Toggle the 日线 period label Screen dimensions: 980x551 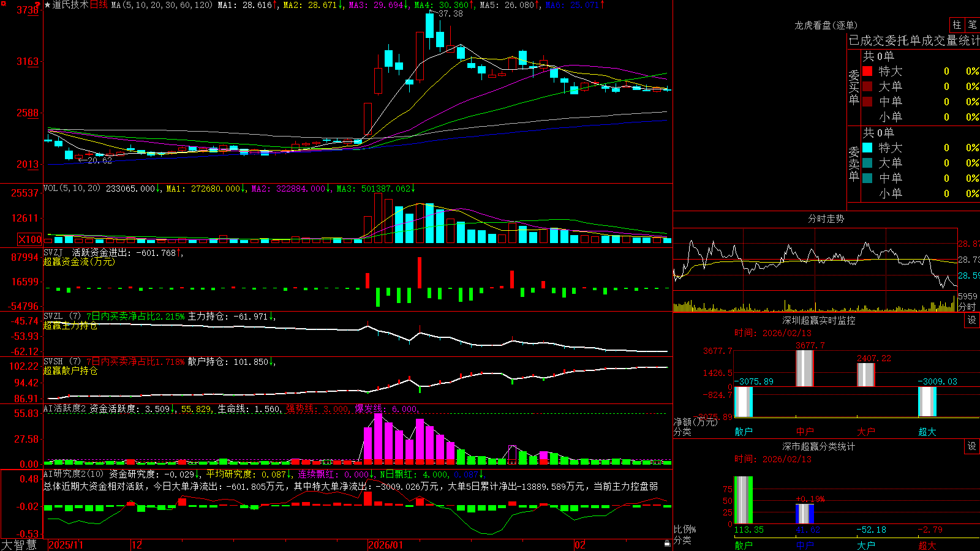[x=99, y=5]
